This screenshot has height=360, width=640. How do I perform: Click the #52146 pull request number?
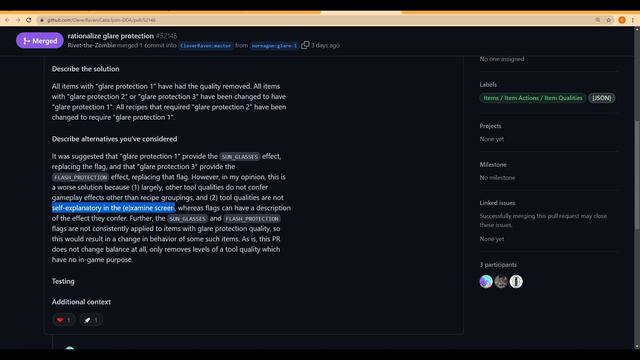click(166, 36)
